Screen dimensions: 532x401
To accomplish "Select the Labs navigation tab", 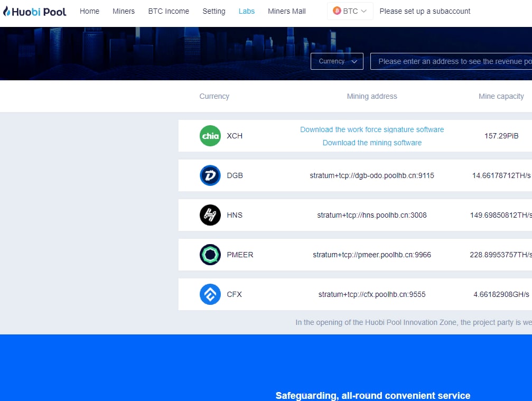I will 247,11.
